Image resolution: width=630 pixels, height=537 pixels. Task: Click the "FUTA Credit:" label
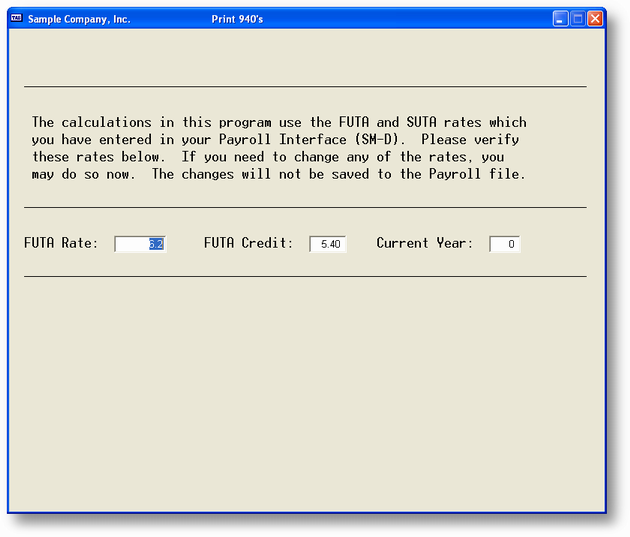click(x=248, y=243)
